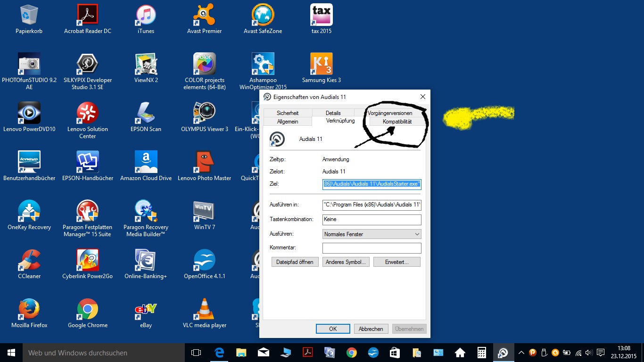The width and height of the screenshot is (644, 362).
Task: Switch to the Details tab
Action: (333, 113)
